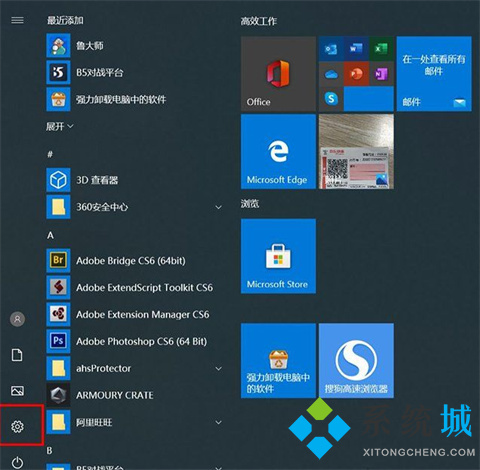This screenshot has height=470, width=480.
Task: Open the Microsoft Store tile
Action: point(278,256)
